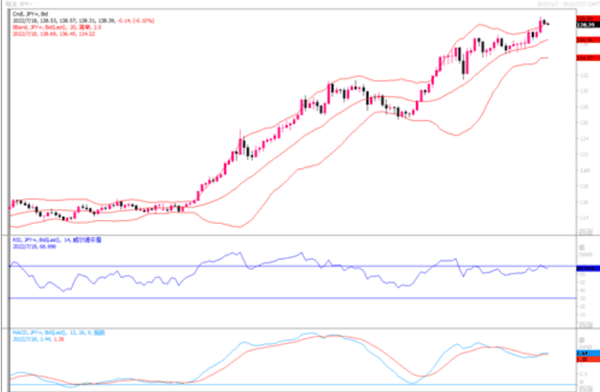This screenshot has width=600, height=392.
Task: Click the RSI indicator legend label
Action: (x=57, y=240)
